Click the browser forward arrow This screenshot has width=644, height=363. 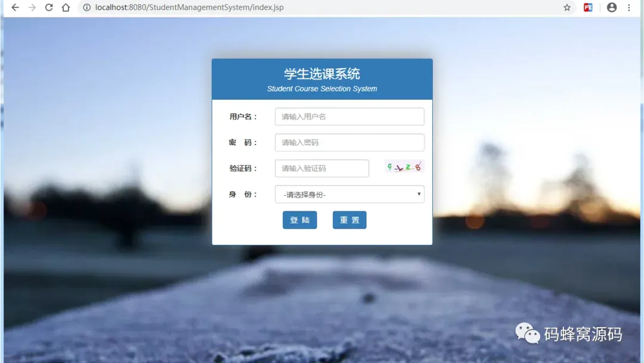click(x=32, y=7)
